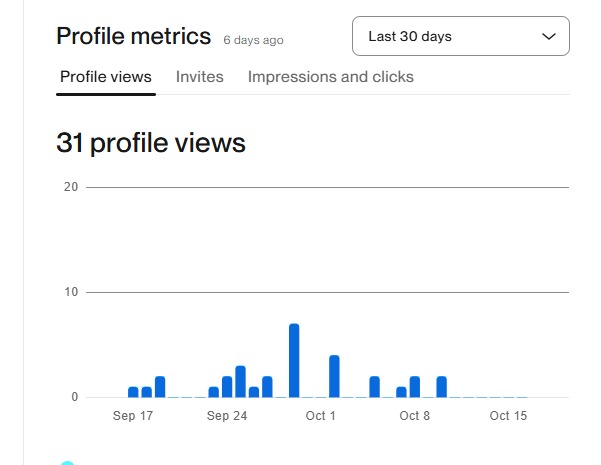Click the first bar above Sep 17
The width and height of the screenshot is (601, 465).
coord(133,392)
